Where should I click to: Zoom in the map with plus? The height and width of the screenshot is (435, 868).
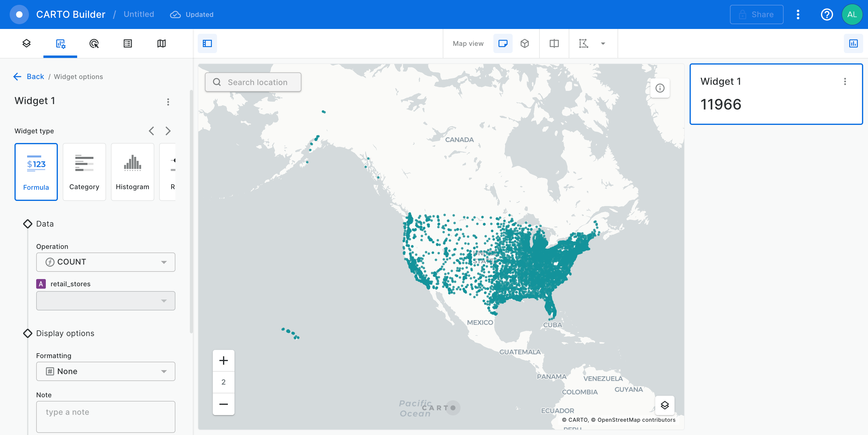pos(223,360)
